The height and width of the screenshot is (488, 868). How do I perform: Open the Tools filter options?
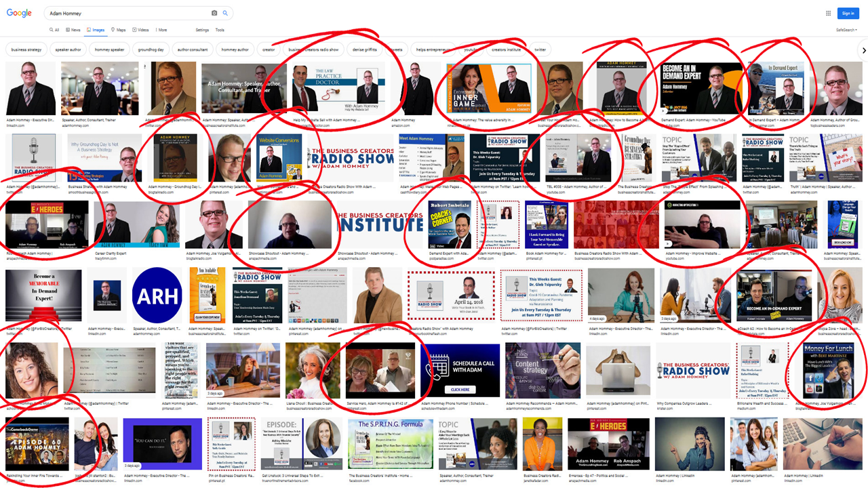(x=220, y=30)
